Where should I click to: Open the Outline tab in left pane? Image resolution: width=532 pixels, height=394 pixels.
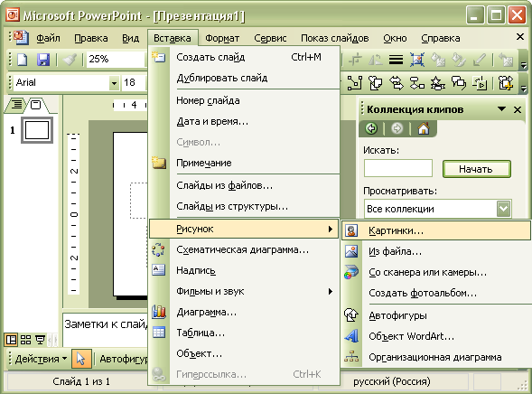[16, 104]
